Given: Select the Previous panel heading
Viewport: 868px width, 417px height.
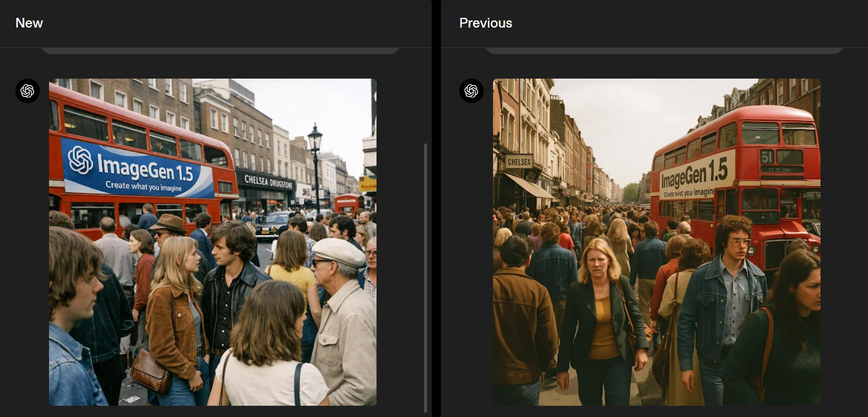Looking at the screenshot, I should click(x=485, y=23).
